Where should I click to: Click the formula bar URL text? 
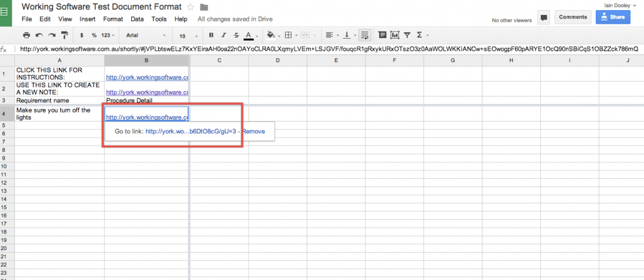click(329, 49)
